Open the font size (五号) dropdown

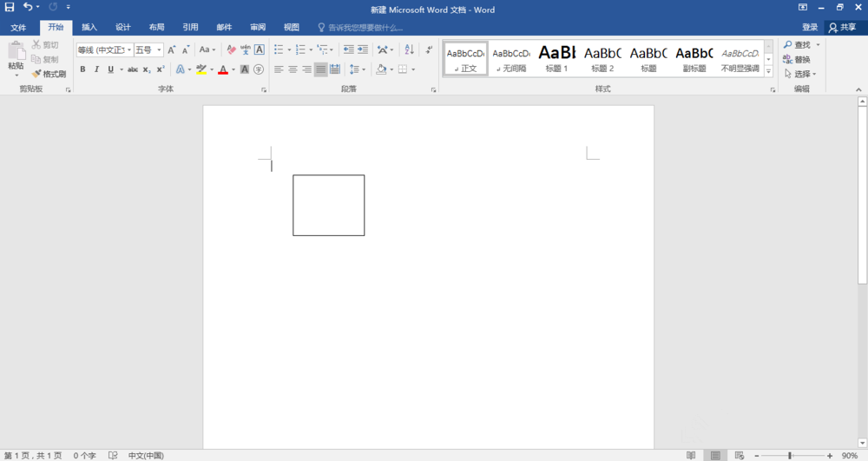tap(159, 50)
